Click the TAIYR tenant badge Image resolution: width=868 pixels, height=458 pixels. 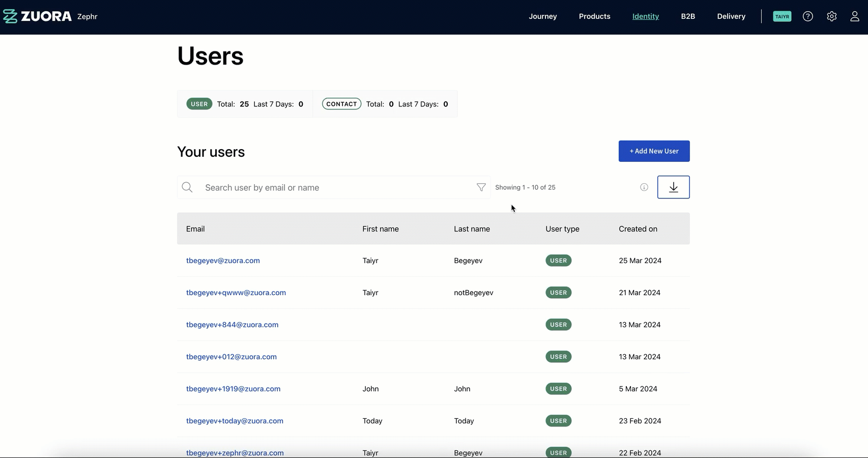tap(782, 16)
